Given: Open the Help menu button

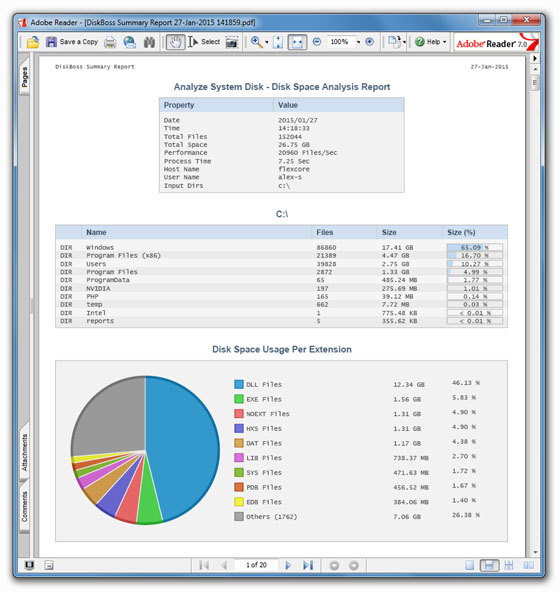Looking at the screenshot, I should 431,42.
